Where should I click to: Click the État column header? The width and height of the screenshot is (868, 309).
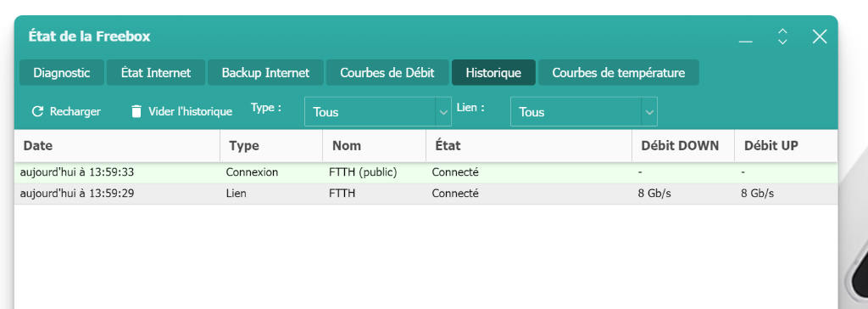point(529,146)
